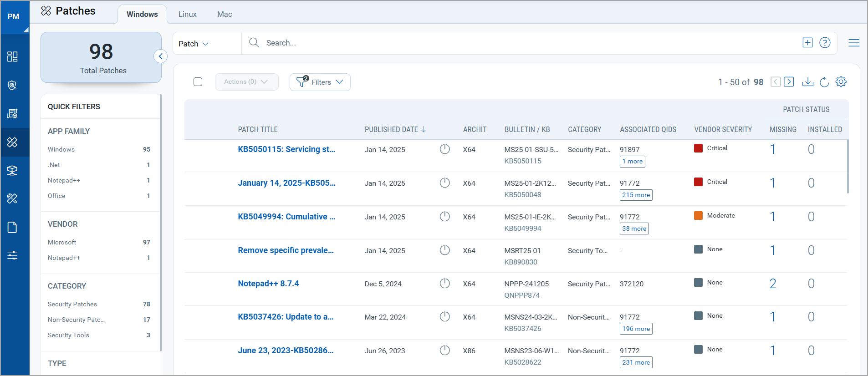Open the hamburger menu at top right
This screenshot has height=376, width=868.
[854, 43]
